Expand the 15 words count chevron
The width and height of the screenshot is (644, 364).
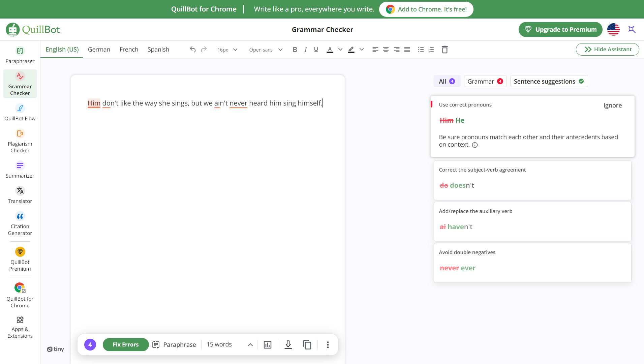pos(250,344)
